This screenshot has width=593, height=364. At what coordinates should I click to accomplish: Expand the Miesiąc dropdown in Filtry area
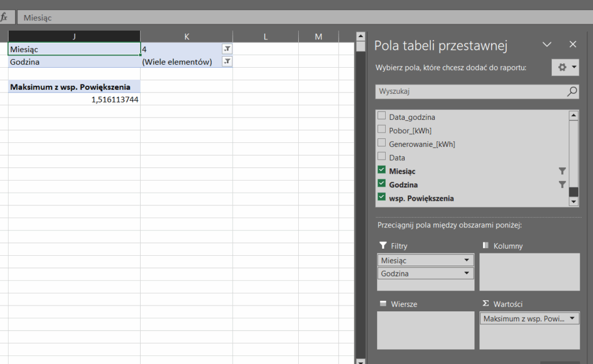coord(467,260)
